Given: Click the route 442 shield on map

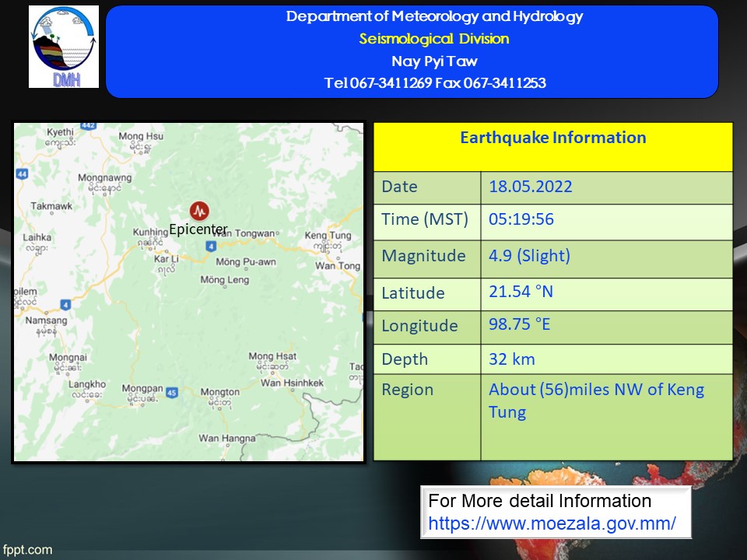Looking at the screenshot, I should (x=89, y=126).
